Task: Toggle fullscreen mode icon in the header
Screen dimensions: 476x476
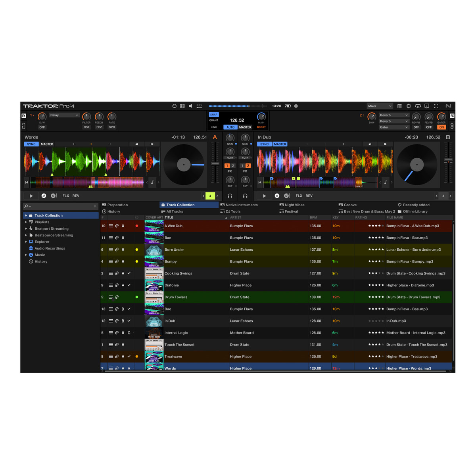Action: tap(436, 106)
